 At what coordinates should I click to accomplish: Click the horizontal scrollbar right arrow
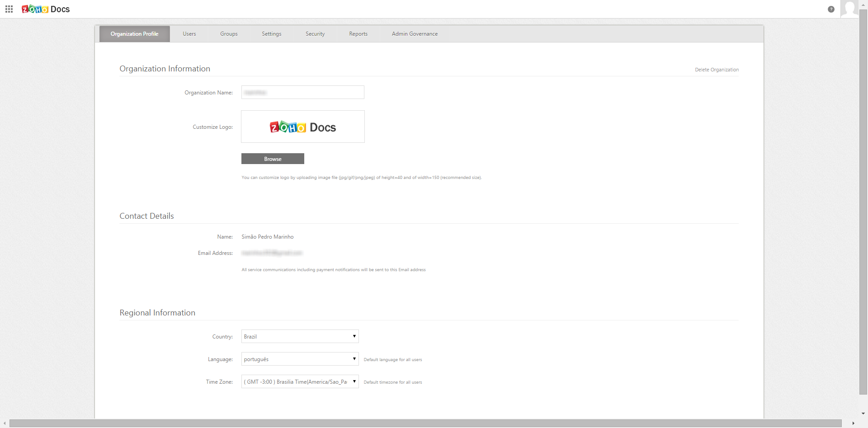[853, 423]
